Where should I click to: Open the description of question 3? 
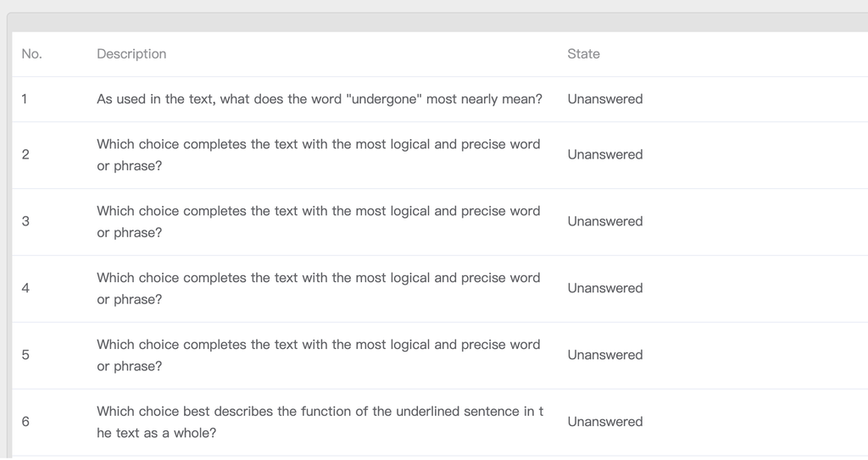click(318, 222)
